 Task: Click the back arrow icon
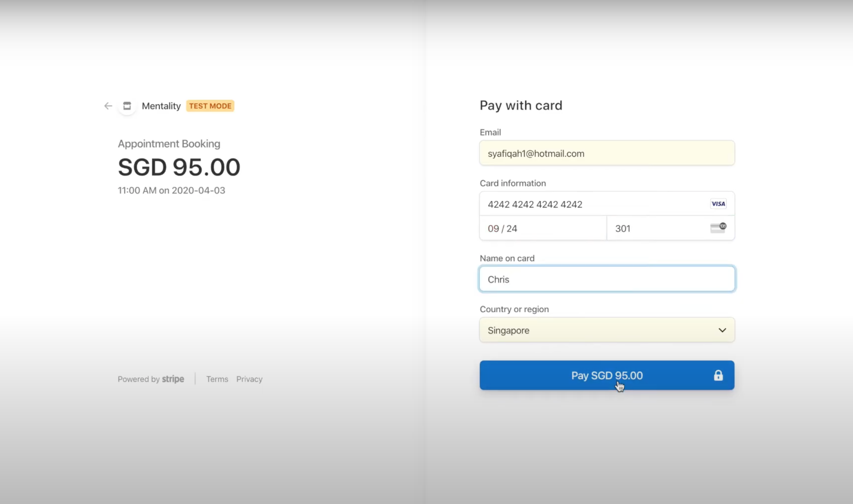(108, 106)
